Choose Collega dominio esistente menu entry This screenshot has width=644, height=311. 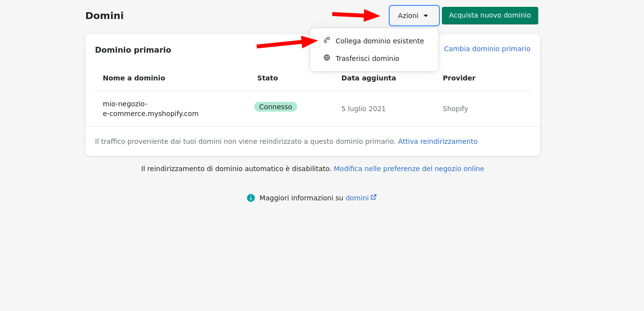click(x=374, y=41)
